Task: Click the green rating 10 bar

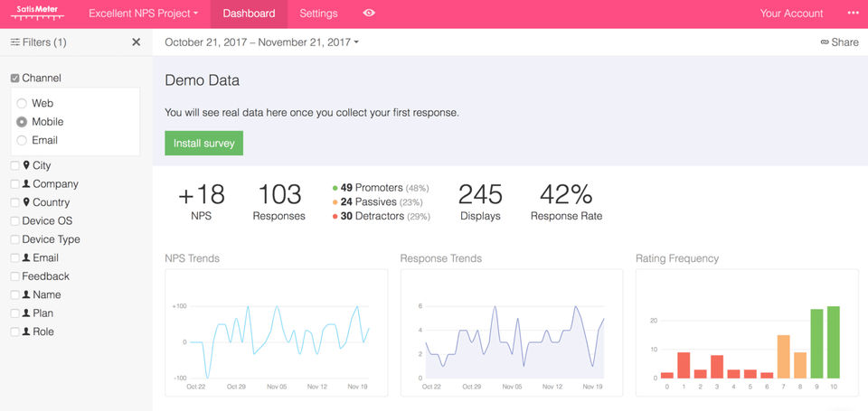Action: tap(833, 342)
